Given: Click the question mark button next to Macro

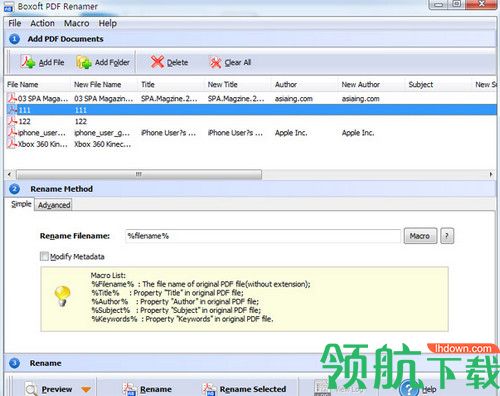Looking at the screenshot, I should [x=447, y=236].
